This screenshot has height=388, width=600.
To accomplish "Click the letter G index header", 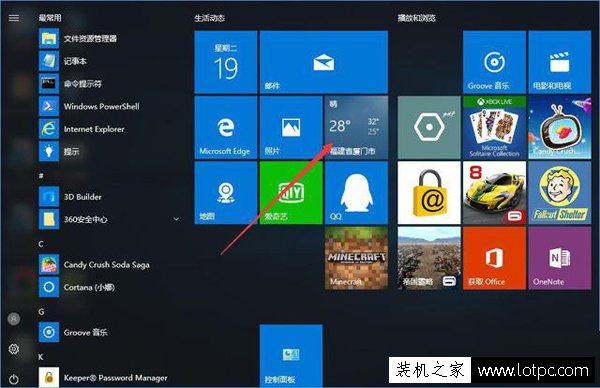I will pyautogui.click(x=41, y=312).
